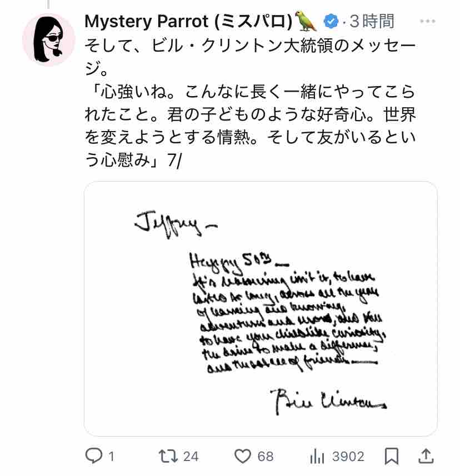The width and height of the screenshot is (460, 476).
Task: Bookmark this post with the bookmark icon
Action: [x=391, y=456]
